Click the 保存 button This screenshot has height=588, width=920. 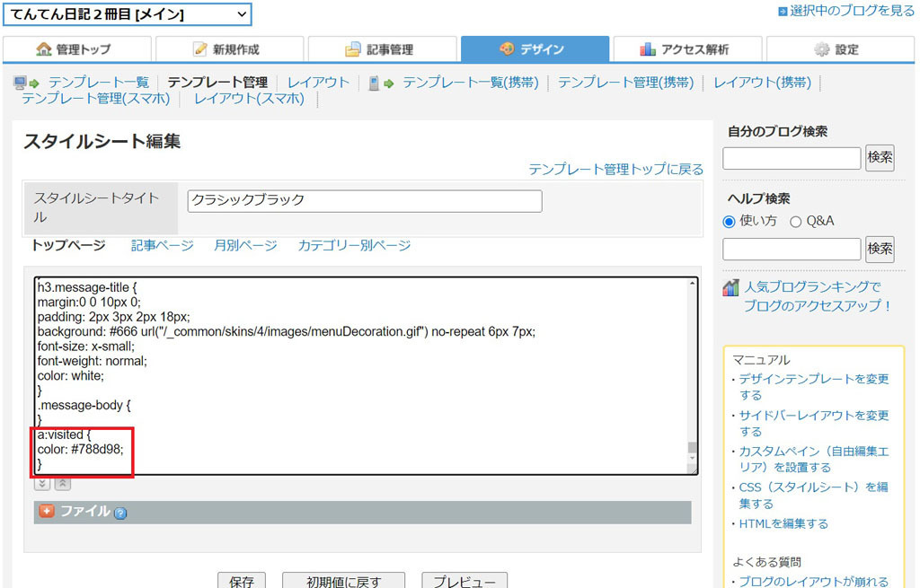(x=241, y=582)
